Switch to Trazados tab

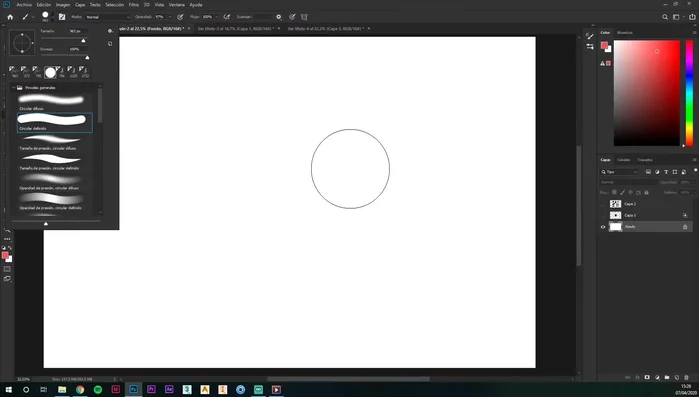(x=645, y=160)
